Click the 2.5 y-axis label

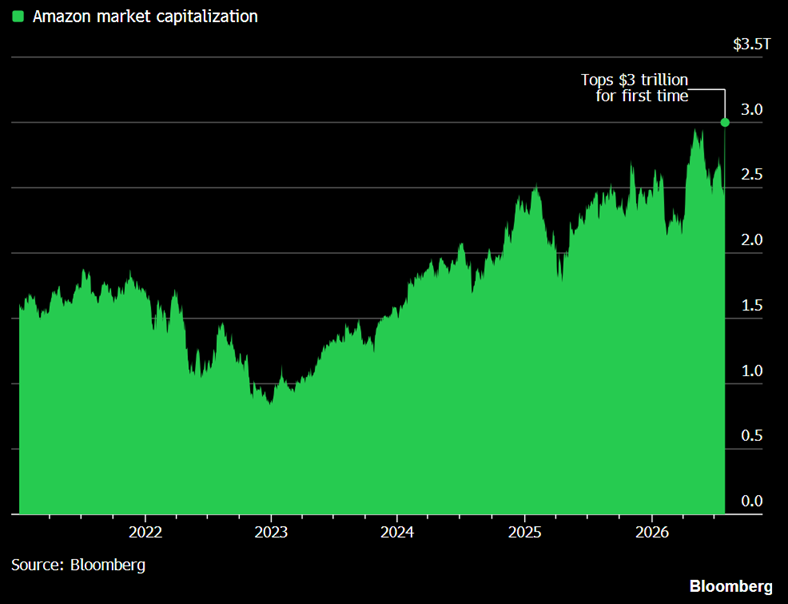click(x=752, y=175)
